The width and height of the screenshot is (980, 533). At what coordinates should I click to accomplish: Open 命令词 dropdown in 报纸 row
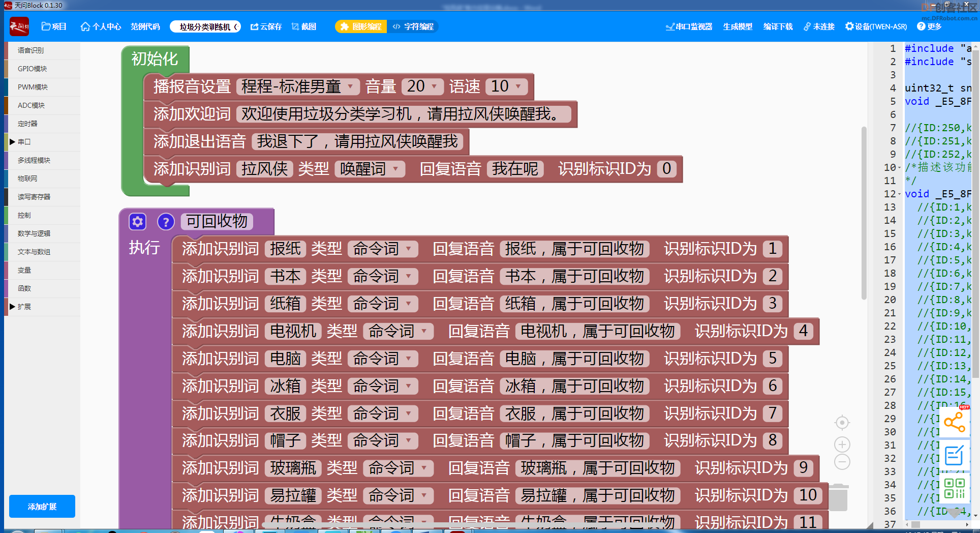(383, 249)
